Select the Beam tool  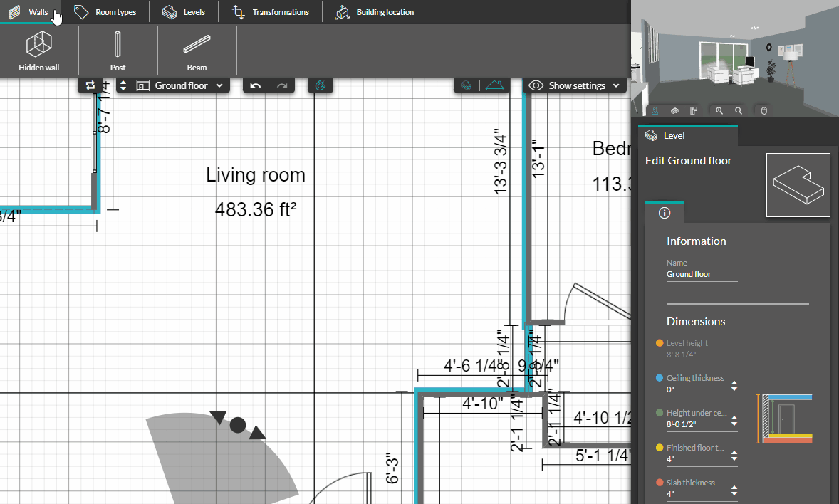[x=196, y=50]
